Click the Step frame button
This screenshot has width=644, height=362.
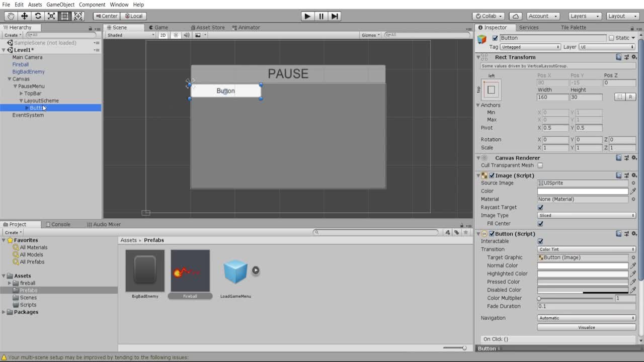[x=335, y=16]
